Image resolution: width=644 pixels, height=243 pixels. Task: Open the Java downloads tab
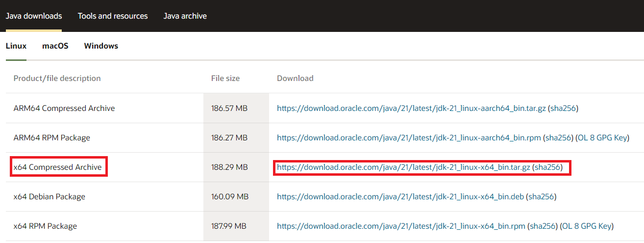point(34,16)
